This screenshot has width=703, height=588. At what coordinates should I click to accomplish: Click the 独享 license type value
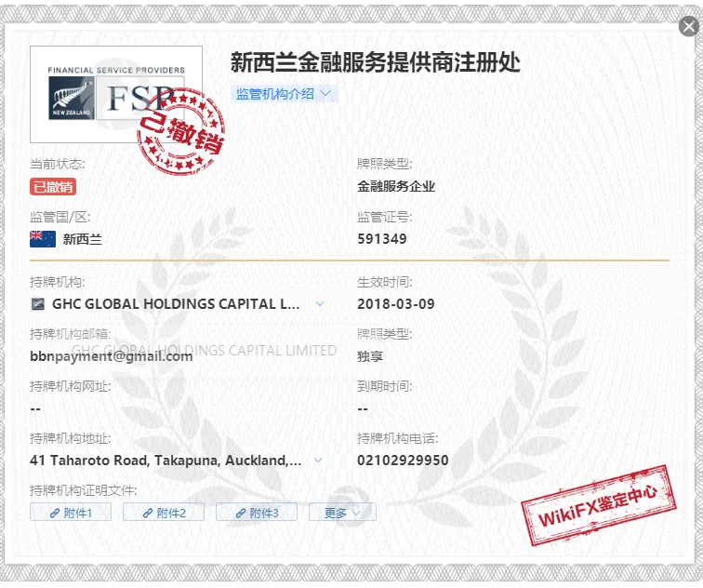coord(370,356)
